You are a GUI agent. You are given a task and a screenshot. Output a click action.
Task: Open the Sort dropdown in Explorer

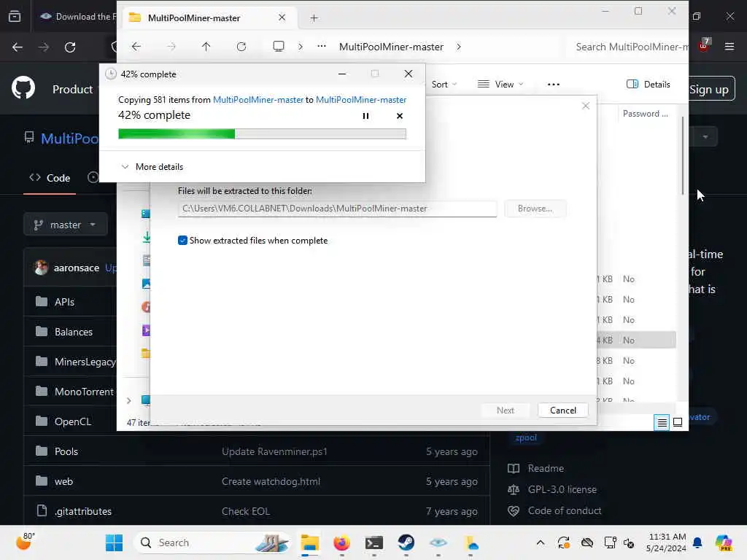444,85
